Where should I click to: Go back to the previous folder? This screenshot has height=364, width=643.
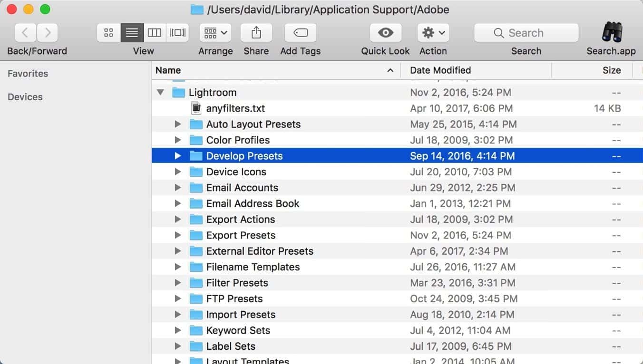(26, 33)
